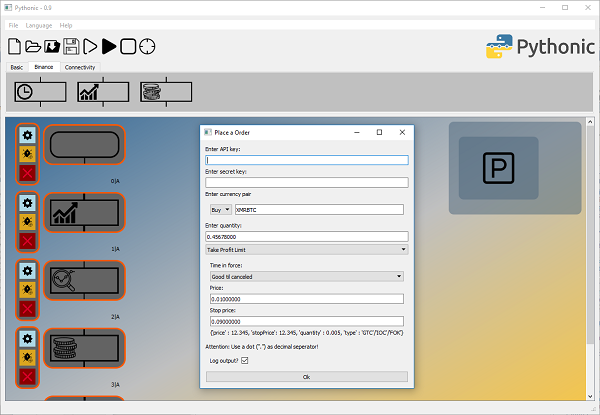Click the Price field in the order dialog
This screenshot has width=600, height=415.
(307, 299)
